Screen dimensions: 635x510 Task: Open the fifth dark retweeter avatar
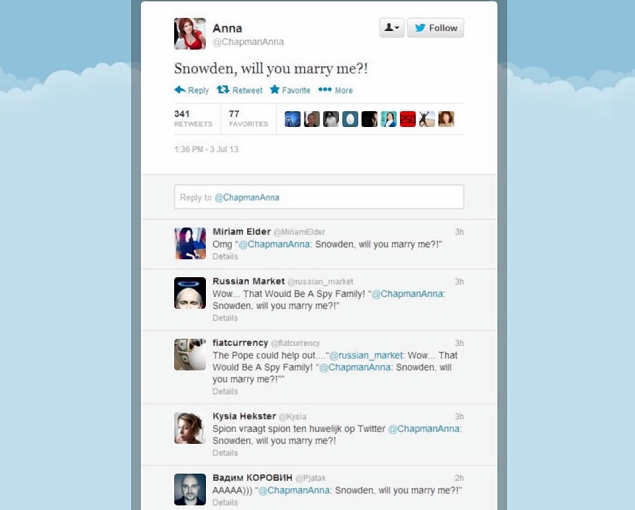click(x=369, y=119)
